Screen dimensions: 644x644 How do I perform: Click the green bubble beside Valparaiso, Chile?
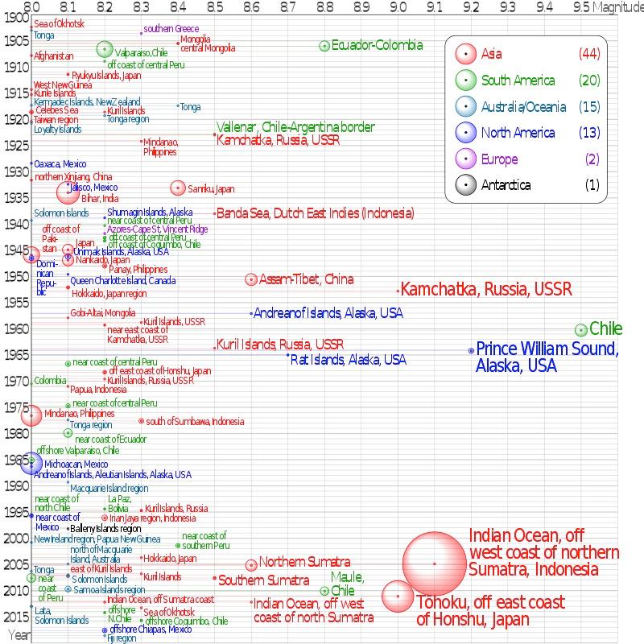click(x=105, y=49)
